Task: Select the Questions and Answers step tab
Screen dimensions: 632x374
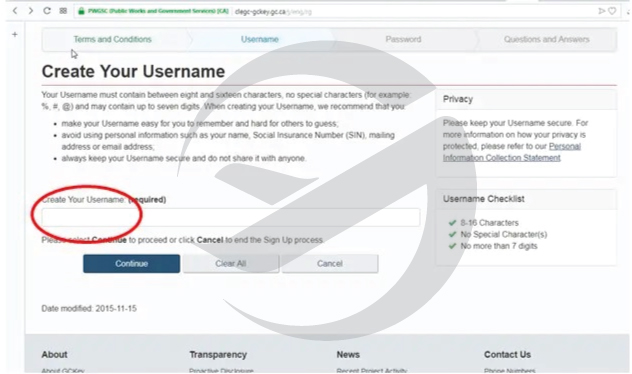Action: coord(547,39)
